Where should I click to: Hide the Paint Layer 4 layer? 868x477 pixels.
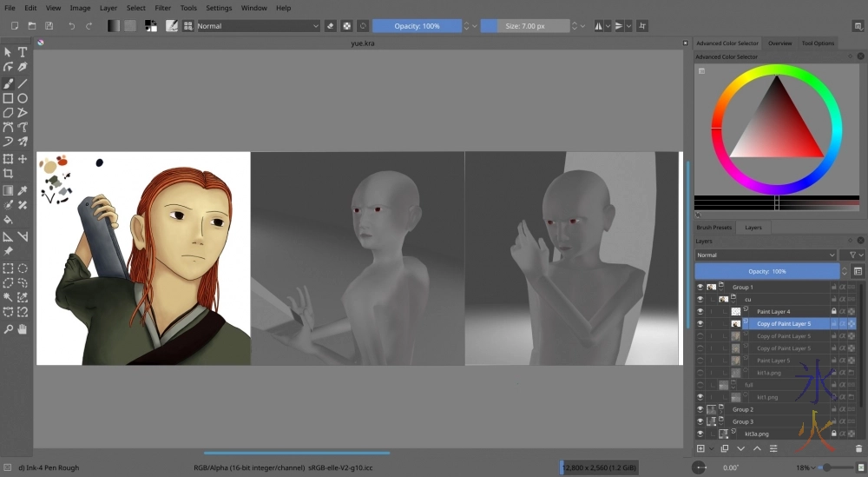[x=700, y=311]
